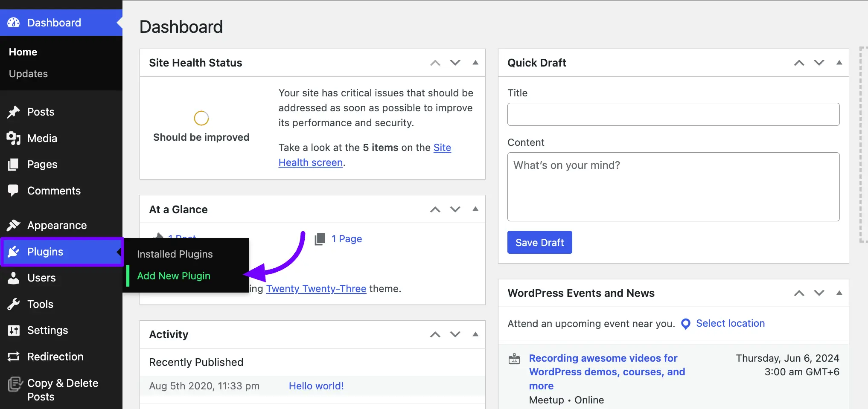
Task: Move WordPress Events and News widget down
Action: coord(819,293)
